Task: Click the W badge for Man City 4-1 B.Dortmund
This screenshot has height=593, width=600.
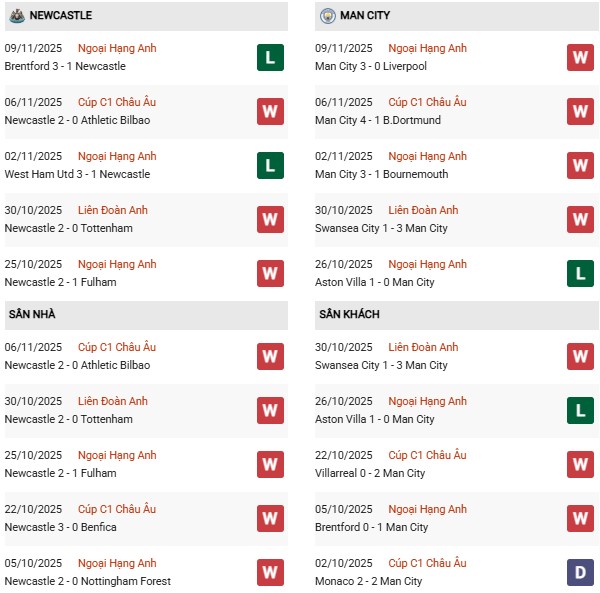Action: point(580,111)
